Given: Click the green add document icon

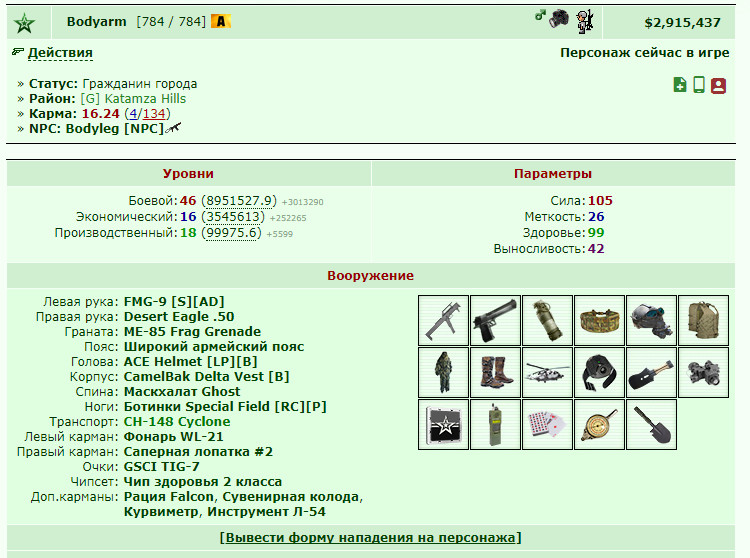Looking at the screenshot, I should coord(680,85).
